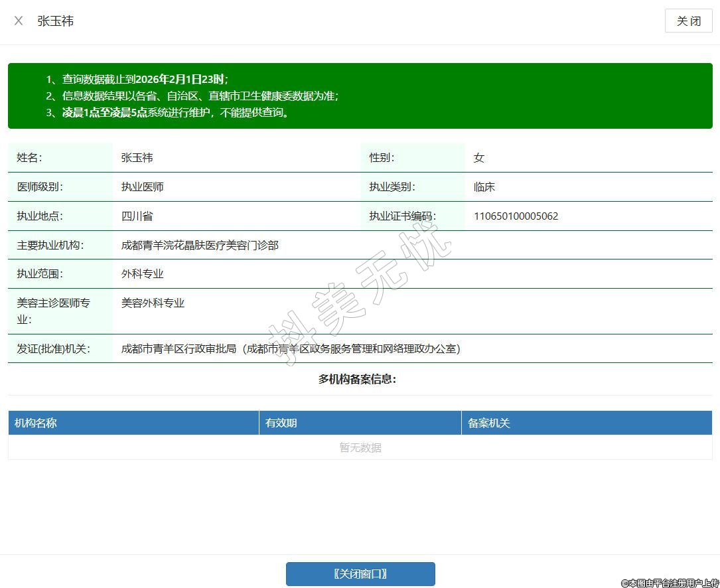Image resolution: width=720 pixels, height=588 pixels.
Task: Click the 执业医师 physician level value
Action: coord(142,186)
